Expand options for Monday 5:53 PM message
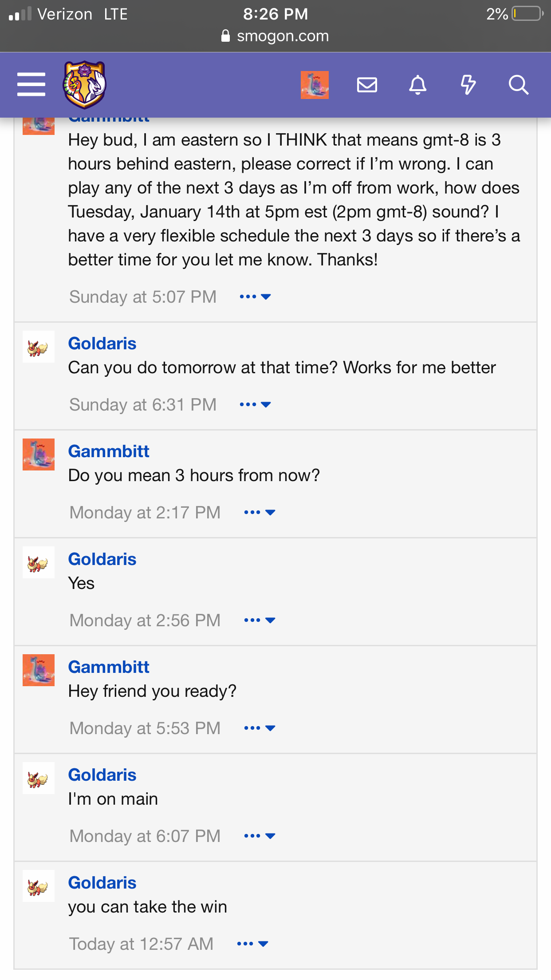The image size is (551, 980). click(x=260, y=728)
